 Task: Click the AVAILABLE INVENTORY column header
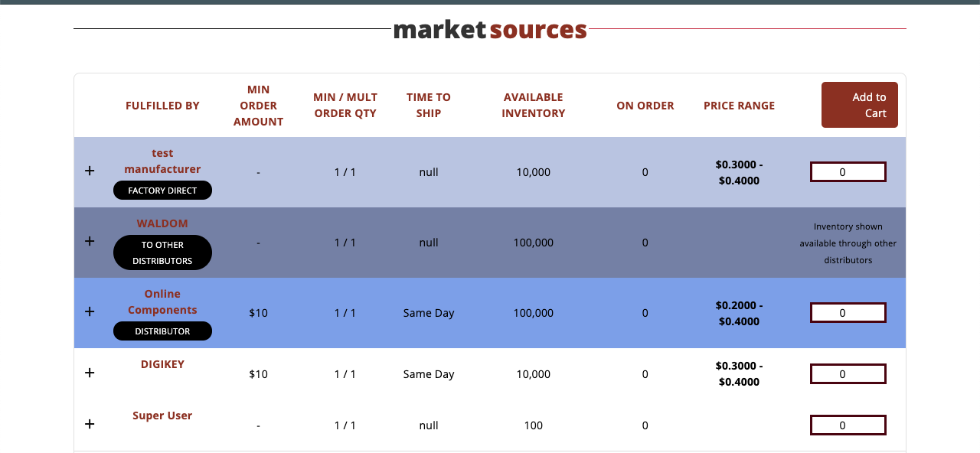pyautogui.click(x=534, y=105)
